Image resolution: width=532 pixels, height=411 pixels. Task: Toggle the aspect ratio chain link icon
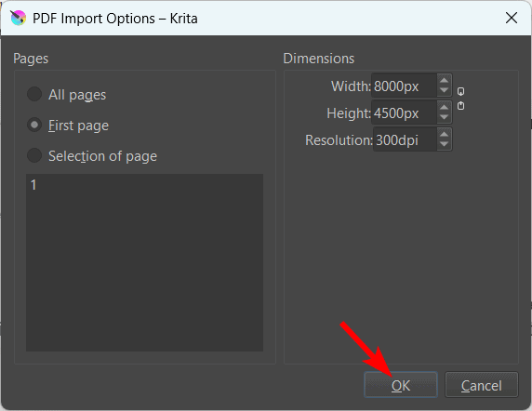460,99
